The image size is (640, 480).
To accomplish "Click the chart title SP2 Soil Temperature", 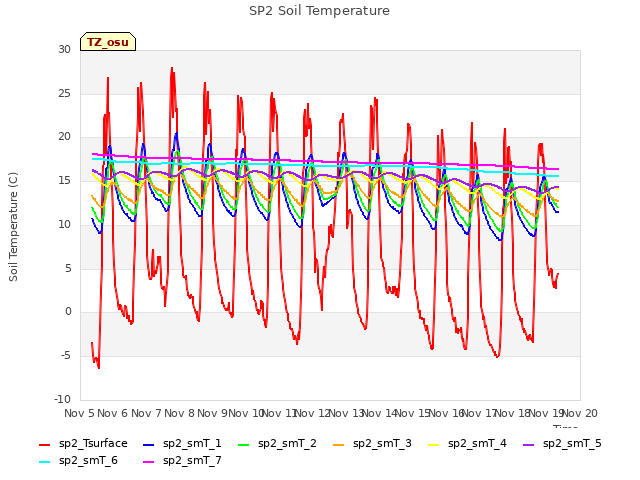I will point(319,11).
